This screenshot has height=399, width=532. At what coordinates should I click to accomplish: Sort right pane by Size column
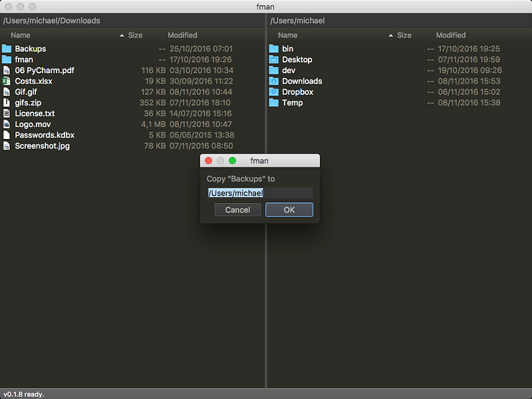click(404, 35)
